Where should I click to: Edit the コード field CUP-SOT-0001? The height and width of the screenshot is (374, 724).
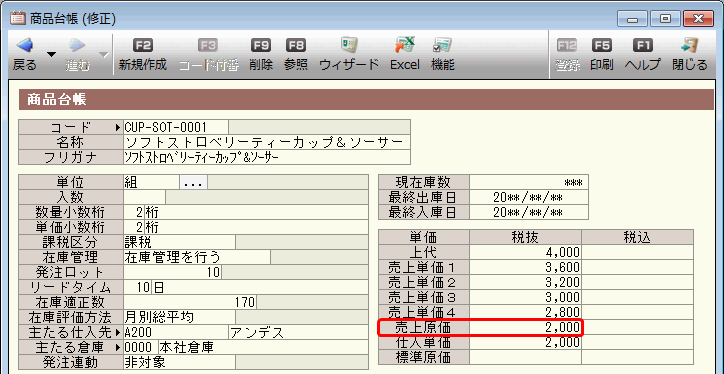[175, 127]
